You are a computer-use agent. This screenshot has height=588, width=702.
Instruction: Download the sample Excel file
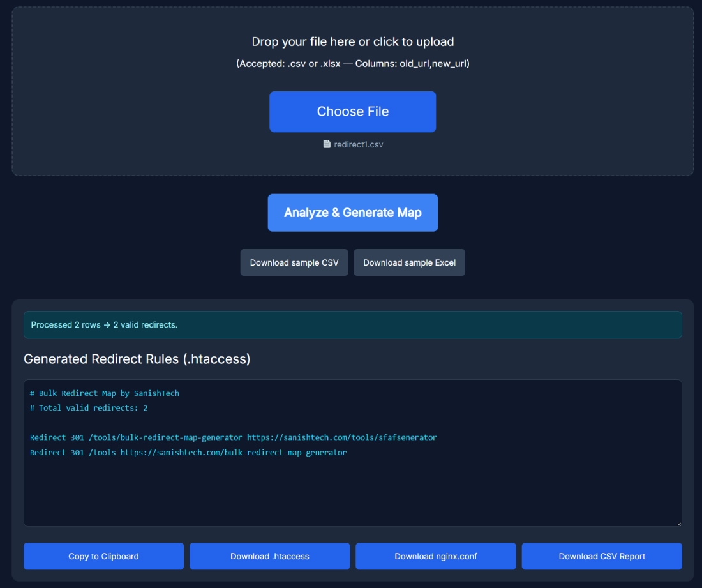[409, 262]
